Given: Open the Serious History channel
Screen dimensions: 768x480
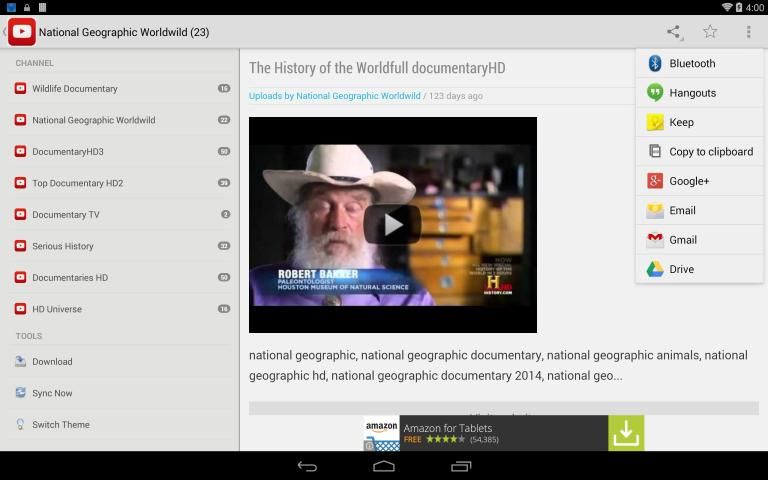Looking at the screenshot, I should [x=63, y=246].
